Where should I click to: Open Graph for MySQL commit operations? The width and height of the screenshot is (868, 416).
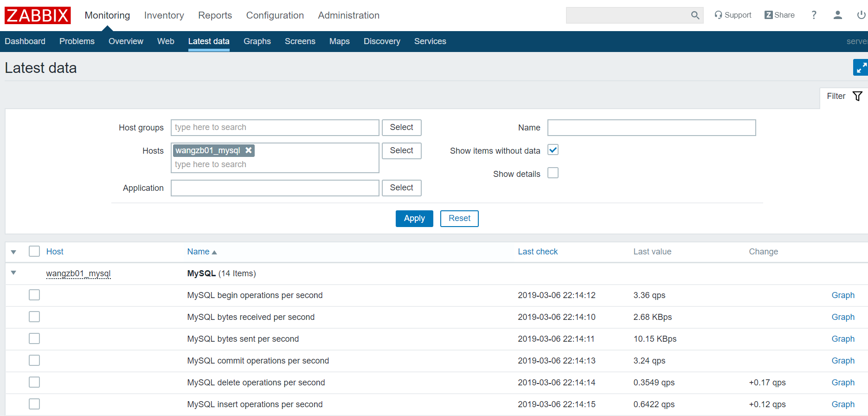click(x=843, y=361)
